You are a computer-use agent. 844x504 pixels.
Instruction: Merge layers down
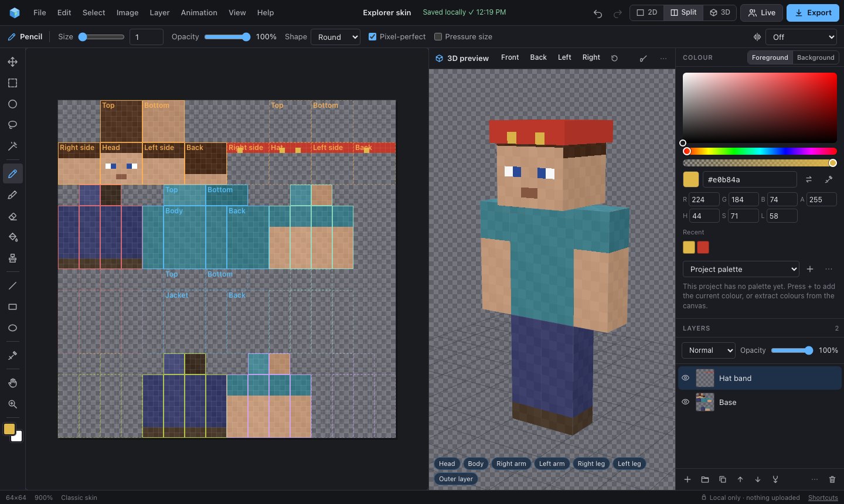(x=775, y=479)
